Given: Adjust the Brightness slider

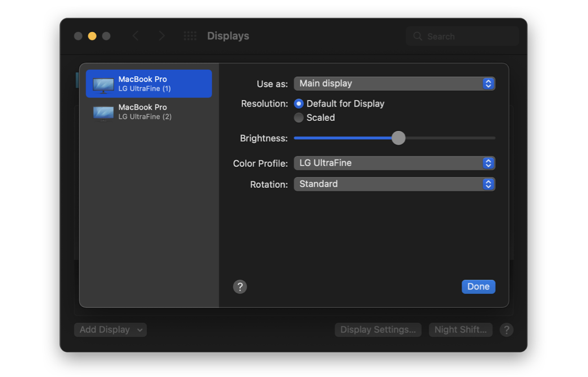Looking at the screenshot, I should (x=398, y=138).
